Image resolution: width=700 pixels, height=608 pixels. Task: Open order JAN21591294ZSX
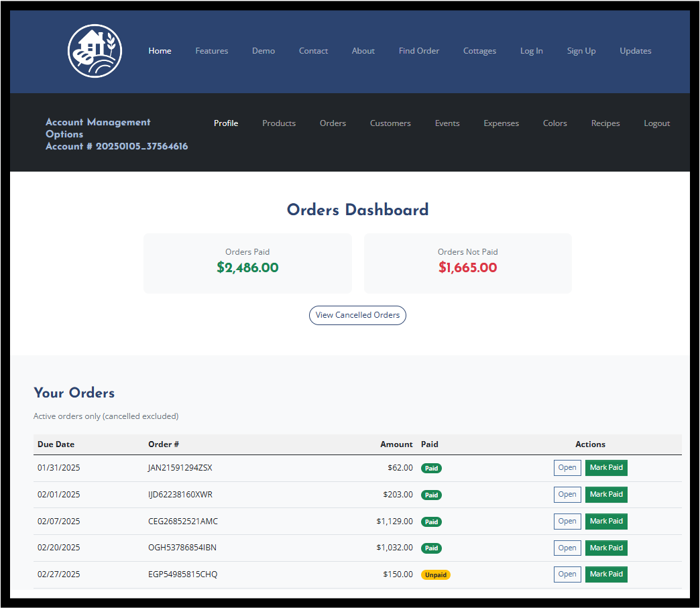pos(567,468)
